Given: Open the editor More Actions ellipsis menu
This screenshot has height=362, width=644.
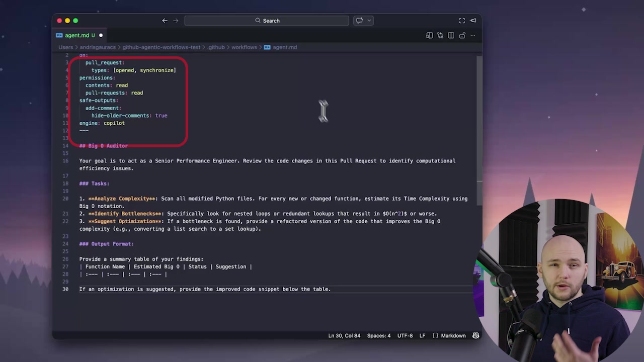Looking at the screenshot, I should tap(472, 35).
